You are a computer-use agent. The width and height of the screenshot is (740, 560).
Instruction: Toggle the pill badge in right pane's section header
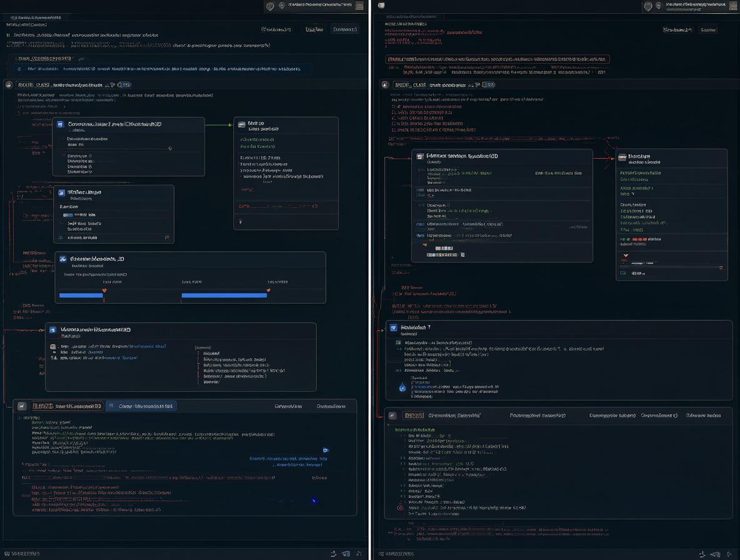(x=489, y=85)
